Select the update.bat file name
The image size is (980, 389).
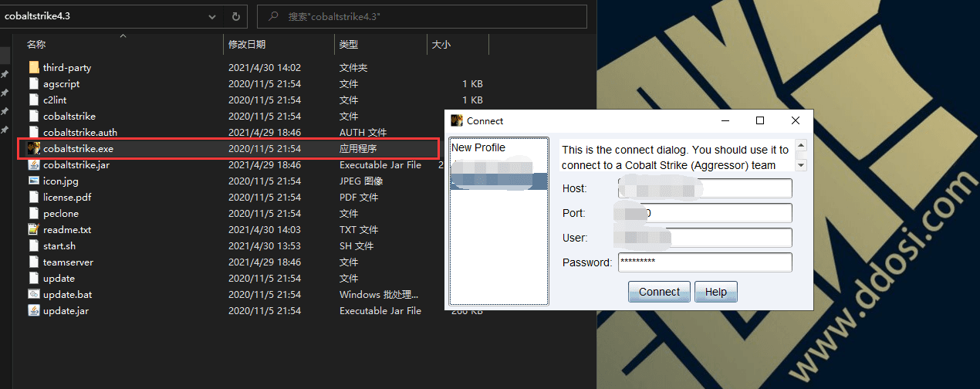click(67, 294)
